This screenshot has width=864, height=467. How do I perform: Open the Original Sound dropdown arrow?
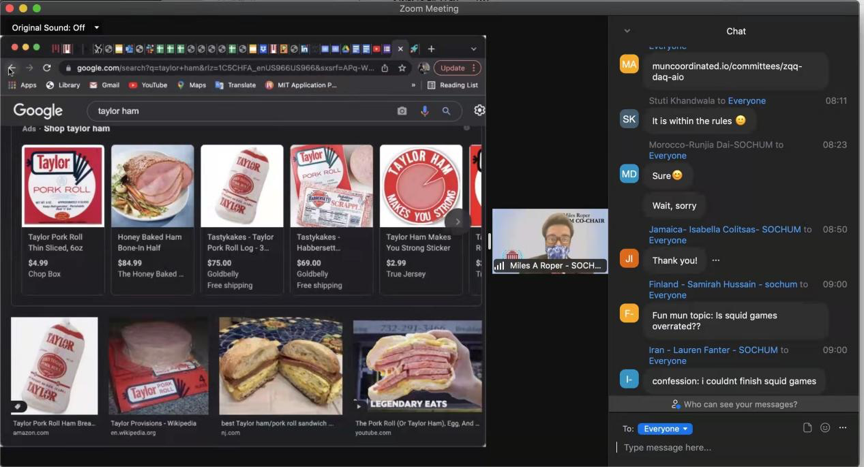(x=96, y=28)
